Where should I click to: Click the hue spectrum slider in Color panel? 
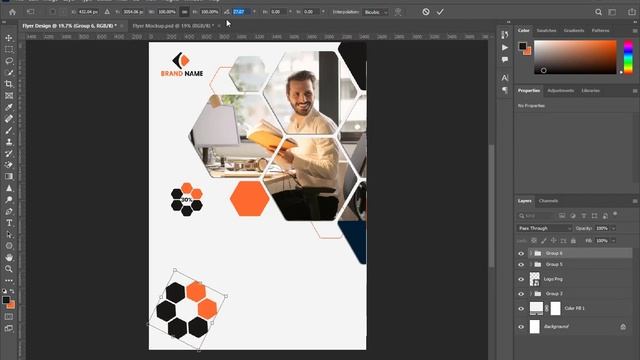628,57
